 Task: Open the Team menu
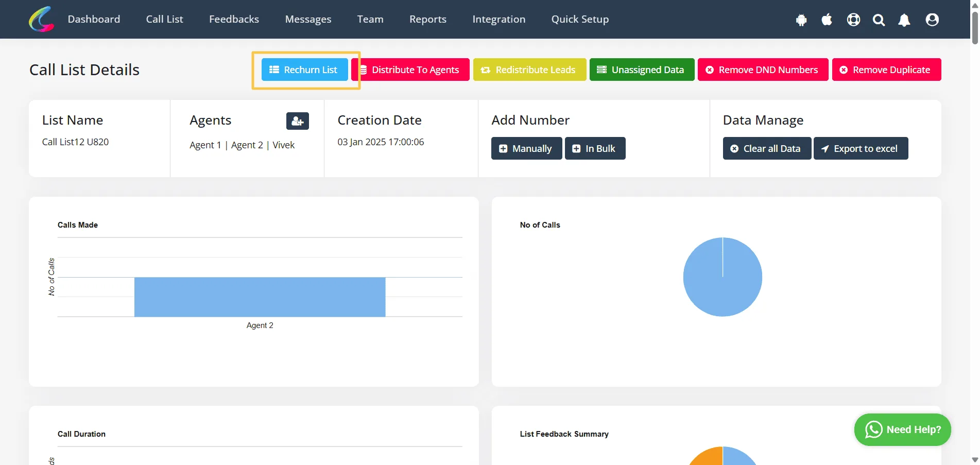370,19
